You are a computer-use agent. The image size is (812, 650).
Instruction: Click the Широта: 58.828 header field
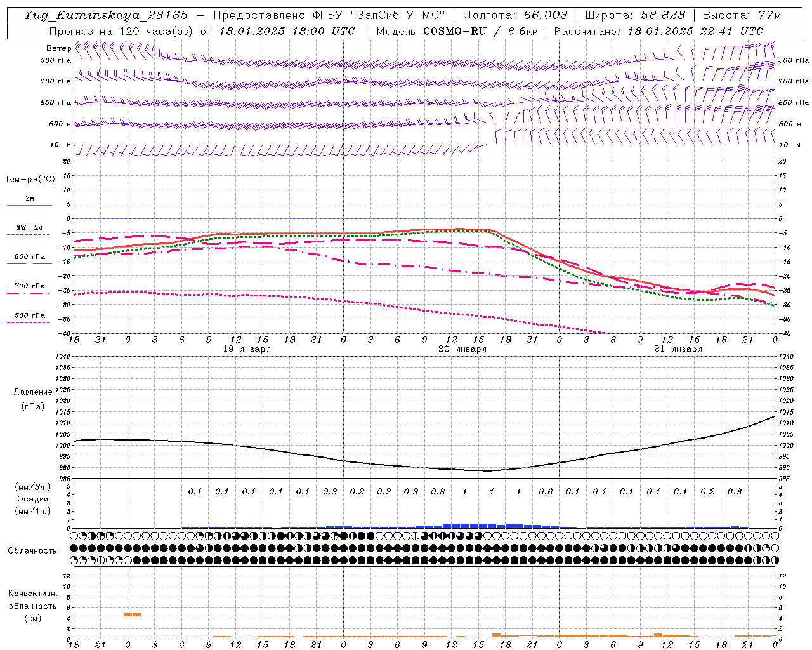(x=635, y=15)
